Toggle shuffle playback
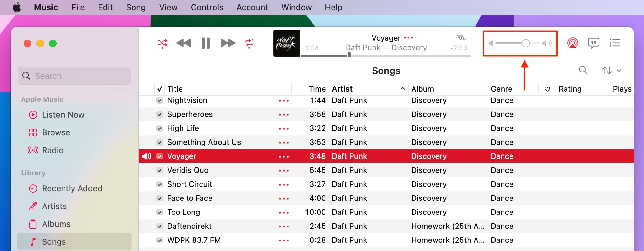The width and height of the screenshot is (644, 251). pyautogui.click(x=162, y=43)
